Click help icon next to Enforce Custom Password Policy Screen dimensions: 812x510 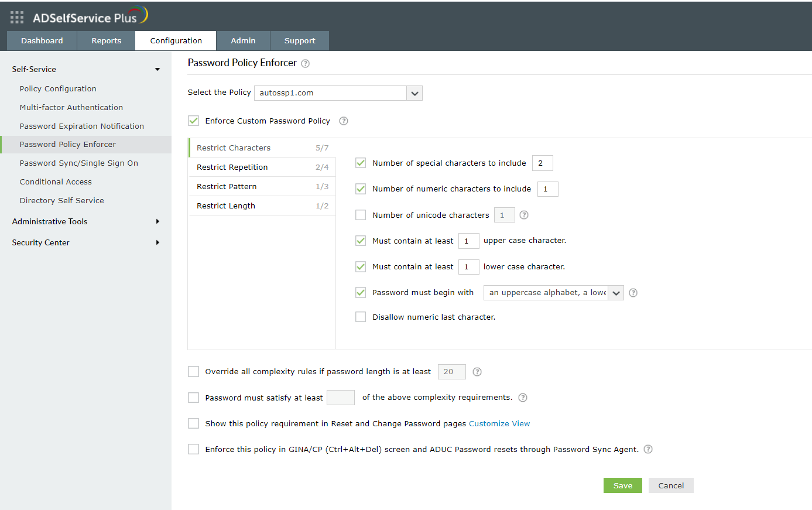[344, 121]
